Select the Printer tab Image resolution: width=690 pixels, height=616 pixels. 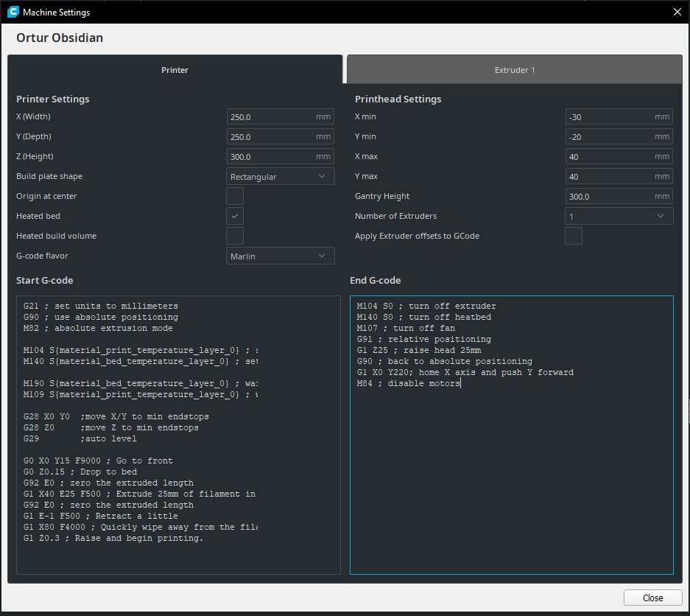coord(175,69)
